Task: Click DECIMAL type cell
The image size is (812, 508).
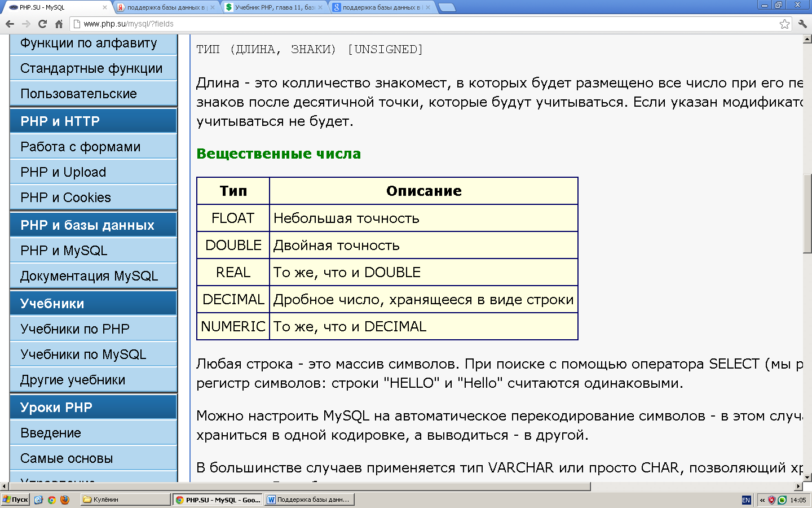Action: coord(233,299)
